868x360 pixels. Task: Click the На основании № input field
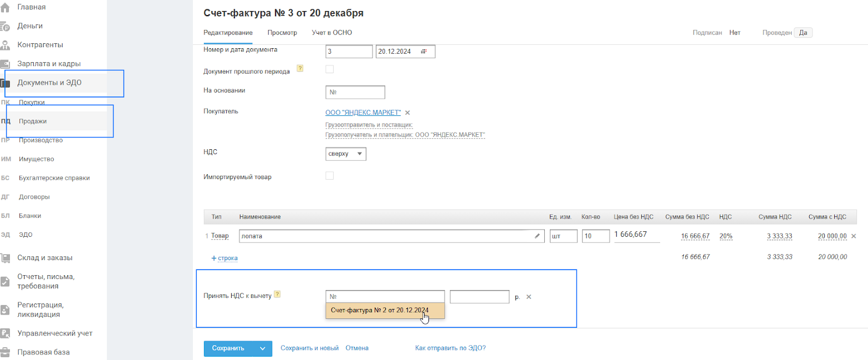pyautogui.click(x=355, y=92)
